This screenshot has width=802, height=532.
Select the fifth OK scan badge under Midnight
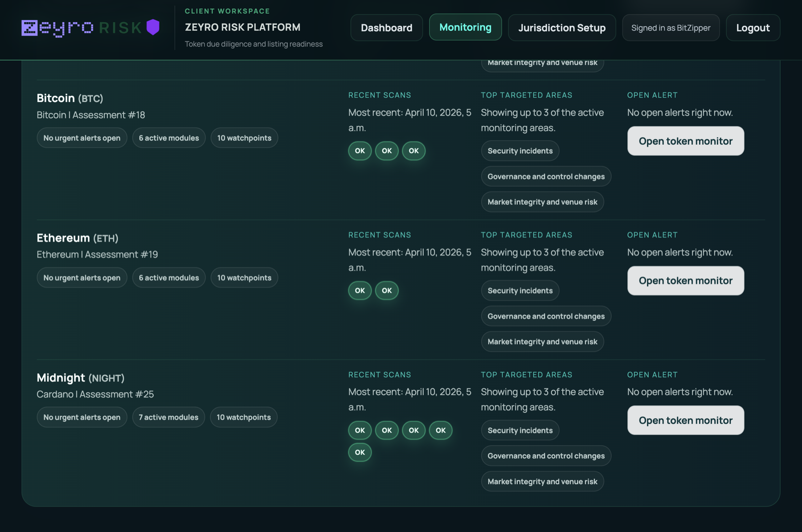(x=360, y=452)
